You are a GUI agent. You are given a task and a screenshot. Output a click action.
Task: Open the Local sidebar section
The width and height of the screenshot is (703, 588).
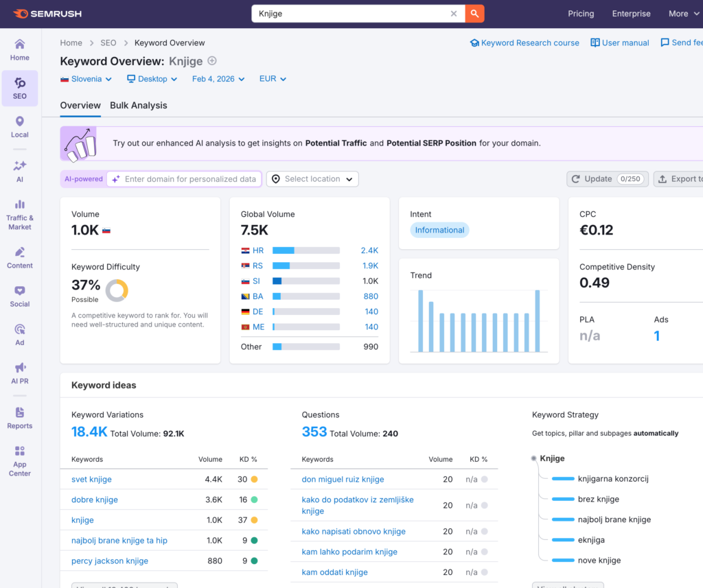[x=20, y=127]
